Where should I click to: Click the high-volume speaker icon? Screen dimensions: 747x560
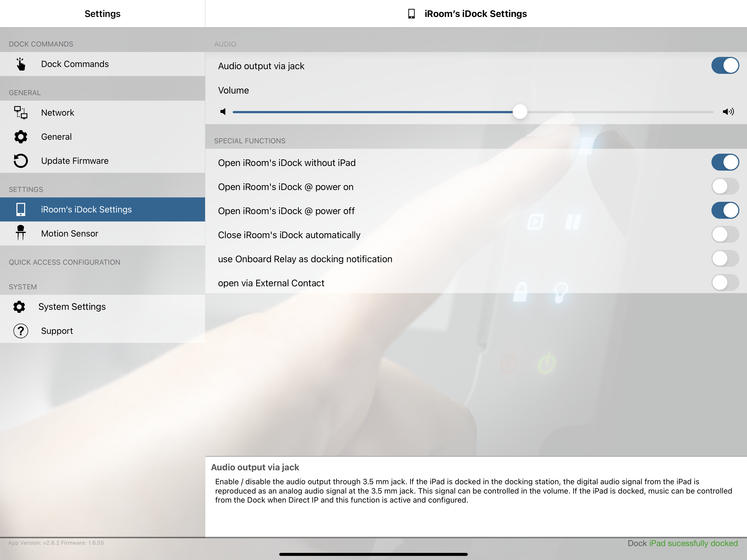tap(728, 112)
